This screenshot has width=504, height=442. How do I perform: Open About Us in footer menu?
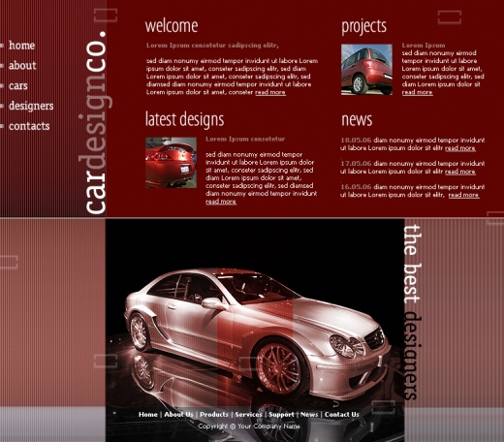pyautogui.click(x=178, y=415)
